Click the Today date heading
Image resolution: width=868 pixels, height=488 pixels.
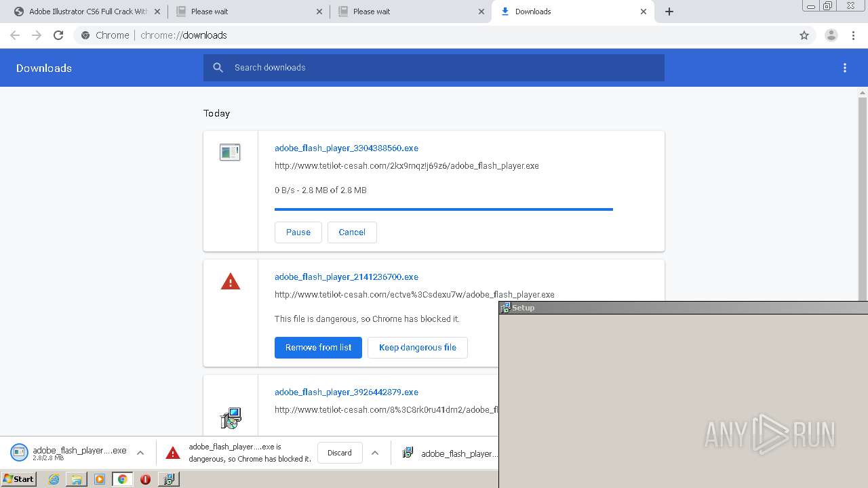[x=217, y=113]
